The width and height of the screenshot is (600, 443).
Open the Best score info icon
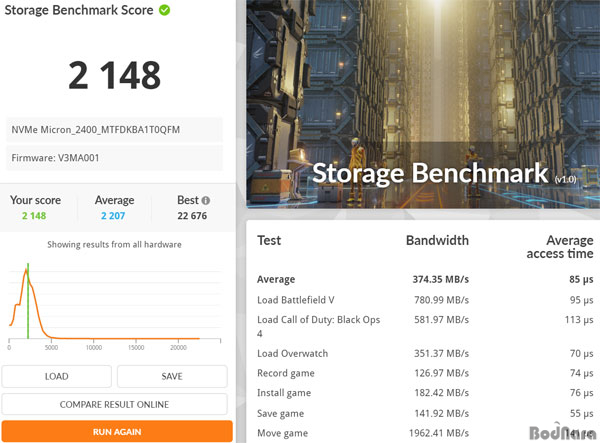pos(206,200)
